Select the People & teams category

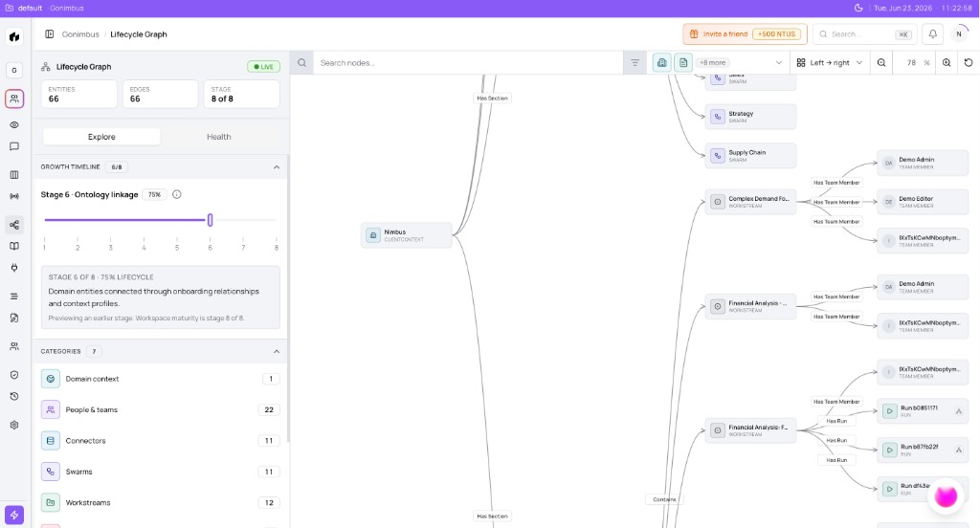pos(161,410)
